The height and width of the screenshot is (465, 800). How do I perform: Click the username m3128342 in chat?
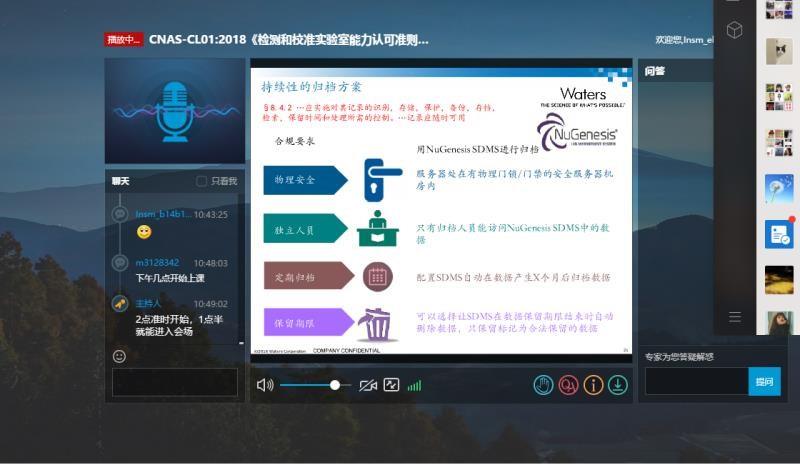(158, 263)
